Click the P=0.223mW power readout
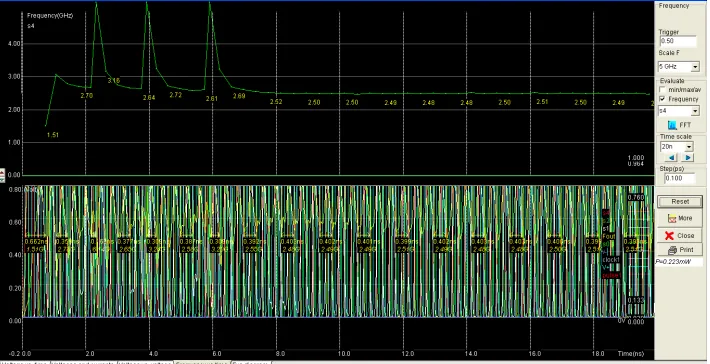 678,262
